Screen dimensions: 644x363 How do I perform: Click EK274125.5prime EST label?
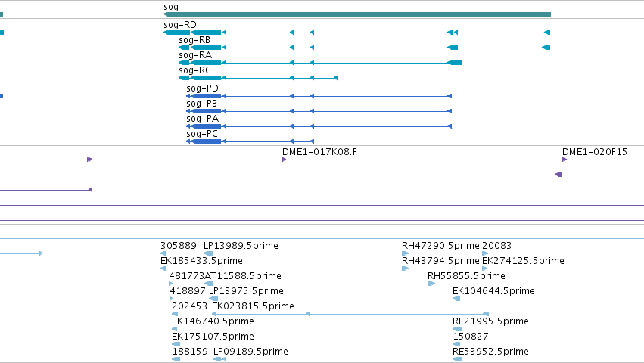point(523,261)
